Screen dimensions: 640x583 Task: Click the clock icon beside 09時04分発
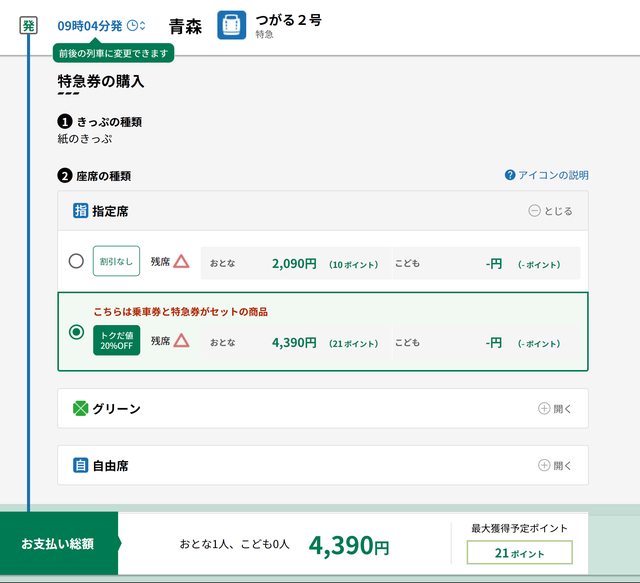132,25
